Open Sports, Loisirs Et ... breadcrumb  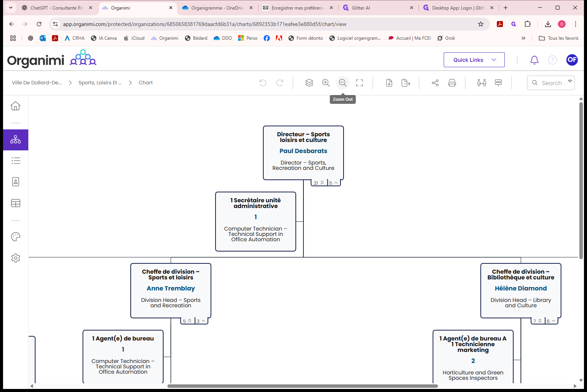100,83
